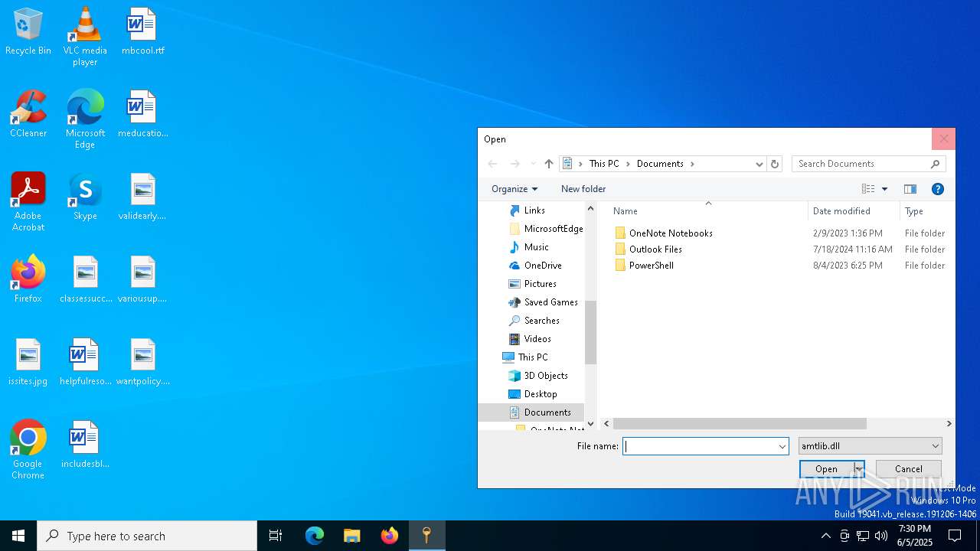Show the preview pane icon

[x=910, y=189]
